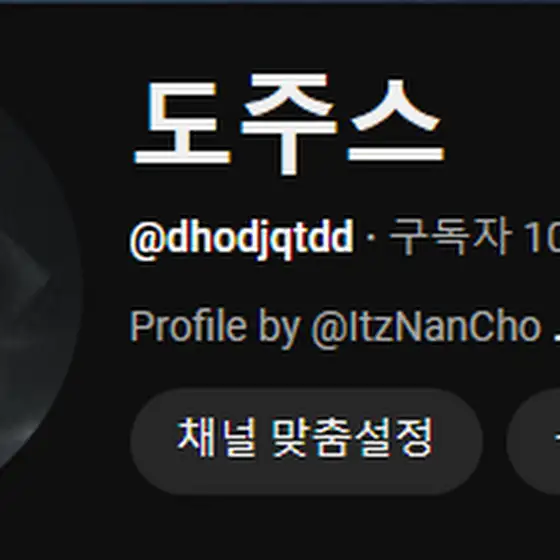Click the channel banner strip at the top
This screenshot has height=560, width=560.
click(x=280, y=2)
